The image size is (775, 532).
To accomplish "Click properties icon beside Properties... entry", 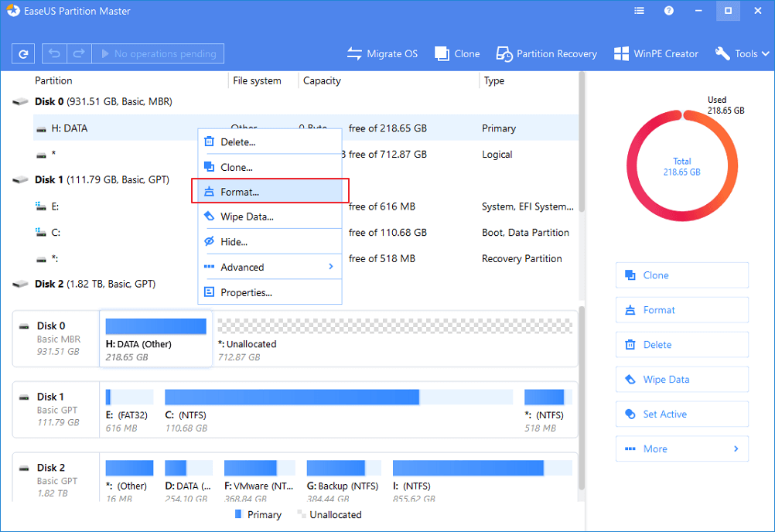I will coord(209,292).
